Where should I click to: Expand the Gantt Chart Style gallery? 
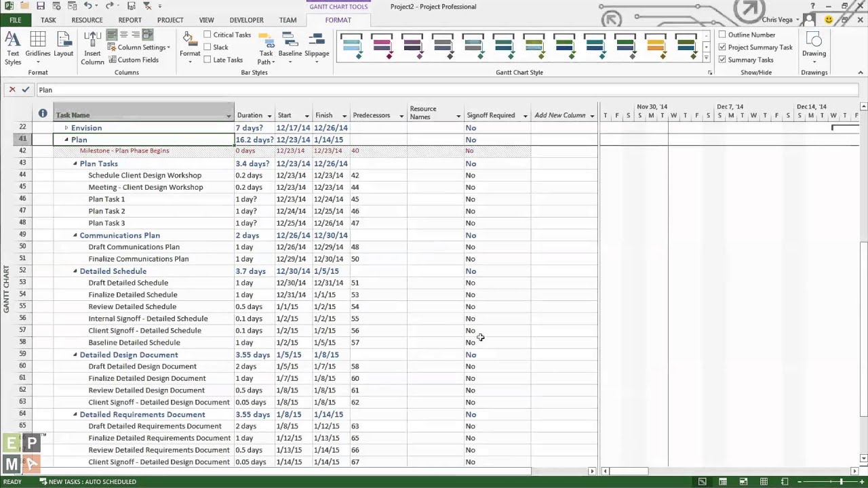click(x=706, y=58)
